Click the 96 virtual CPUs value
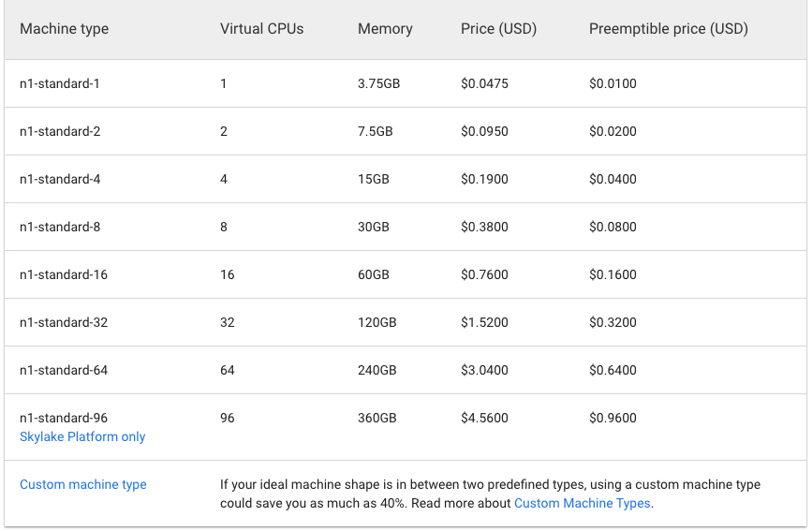812x531 pixels. click(x=228, y=418)
